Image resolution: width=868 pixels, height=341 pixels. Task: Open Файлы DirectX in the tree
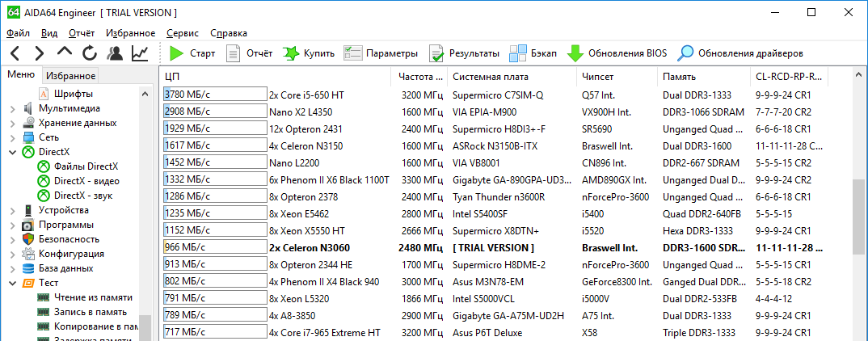click(x=86, y=166)
